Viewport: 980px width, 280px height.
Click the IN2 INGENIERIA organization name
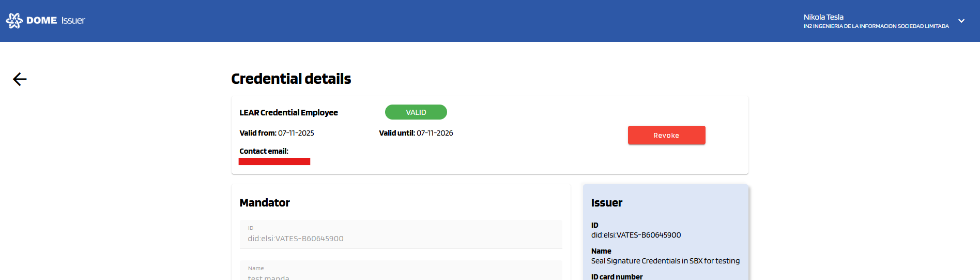(876, 26)
